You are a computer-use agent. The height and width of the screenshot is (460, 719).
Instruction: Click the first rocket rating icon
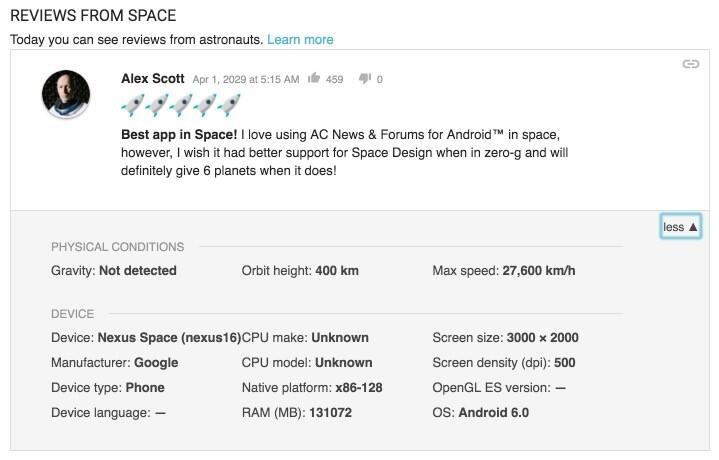133,105
